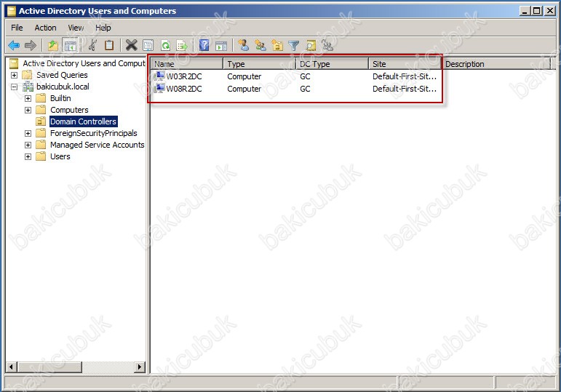Click GC cell in W08R2DC row
561x392 pixels.
point(305,89)
